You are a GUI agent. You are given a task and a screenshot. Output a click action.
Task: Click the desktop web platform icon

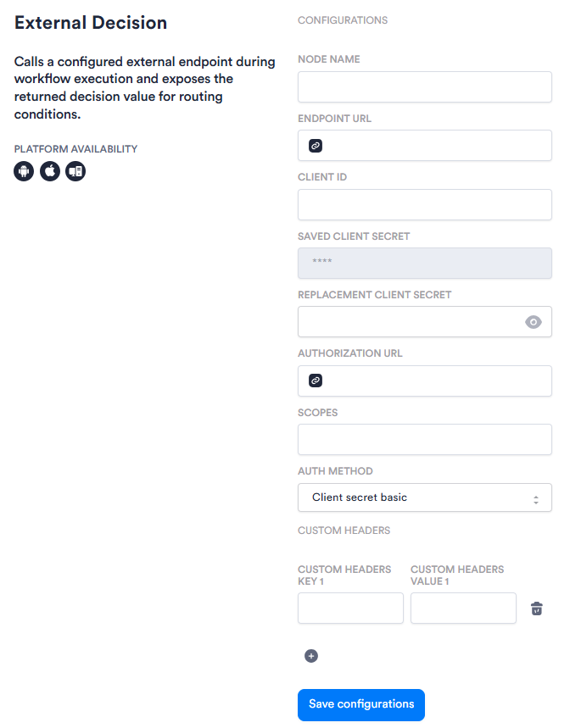click(x=75, y=171)
